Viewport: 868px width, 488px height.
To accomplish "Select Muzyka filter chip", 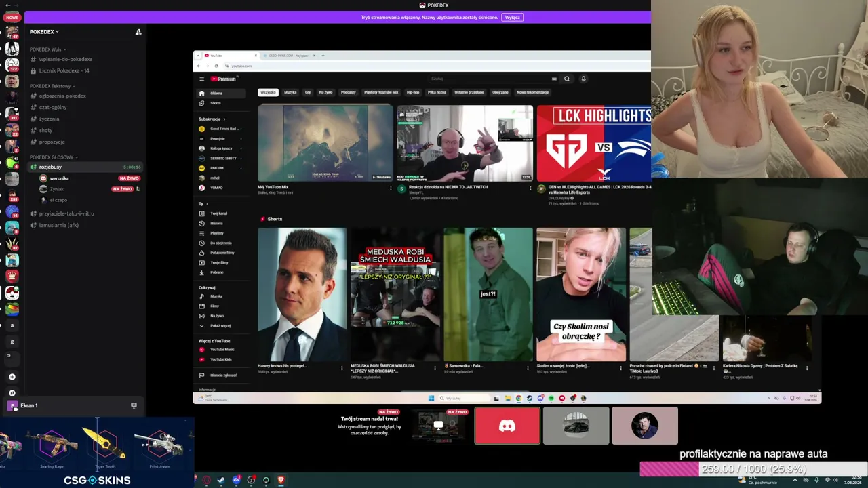I will click(290, 92).
